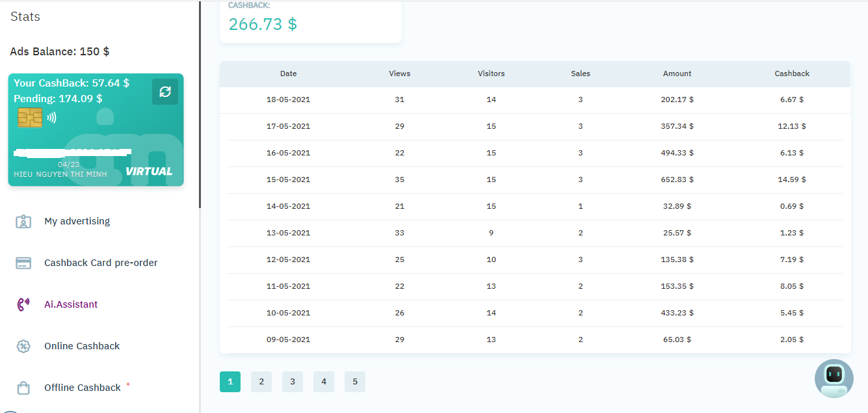Screen dimensions: 868x413
Task: Click the 135.38 $ amount cell
Action: (x=677, y=260)
